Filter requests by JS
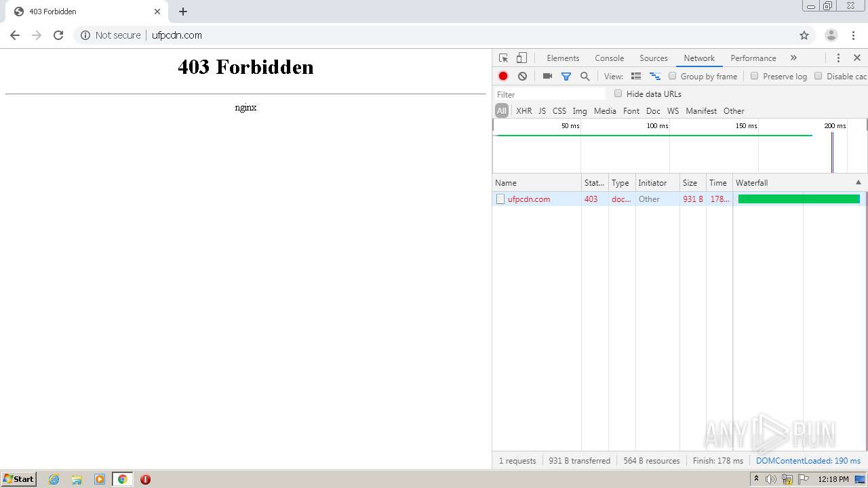The width and height of the screenshot is (868, 488). point(542,111)
